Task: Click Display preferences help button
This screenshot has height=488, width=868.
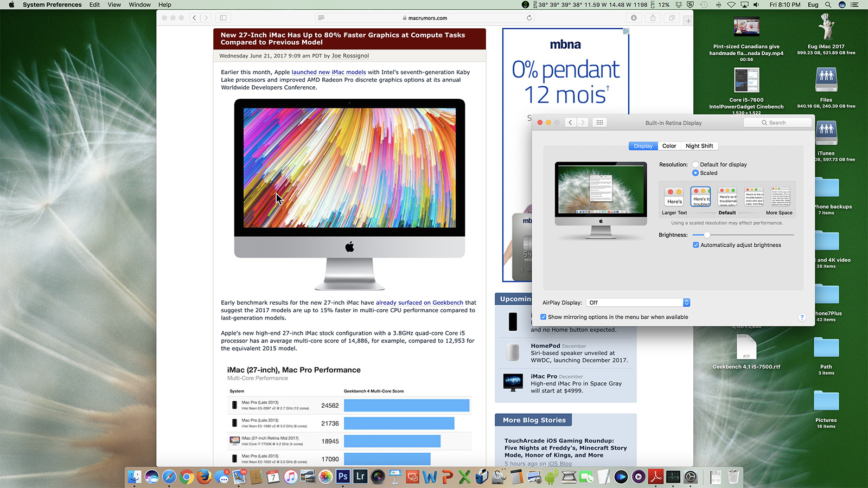Action: coord(802,317)
